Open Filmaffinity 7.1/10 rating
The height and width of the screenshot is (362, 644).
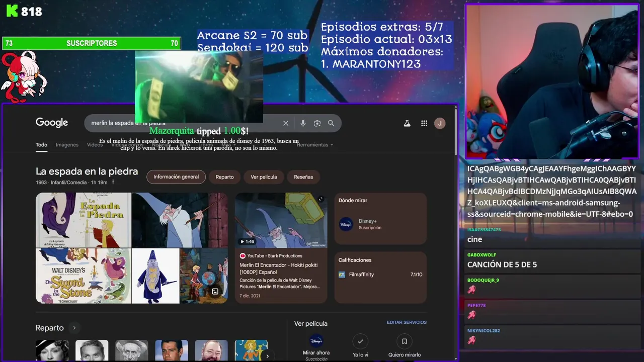coord(380,275)
